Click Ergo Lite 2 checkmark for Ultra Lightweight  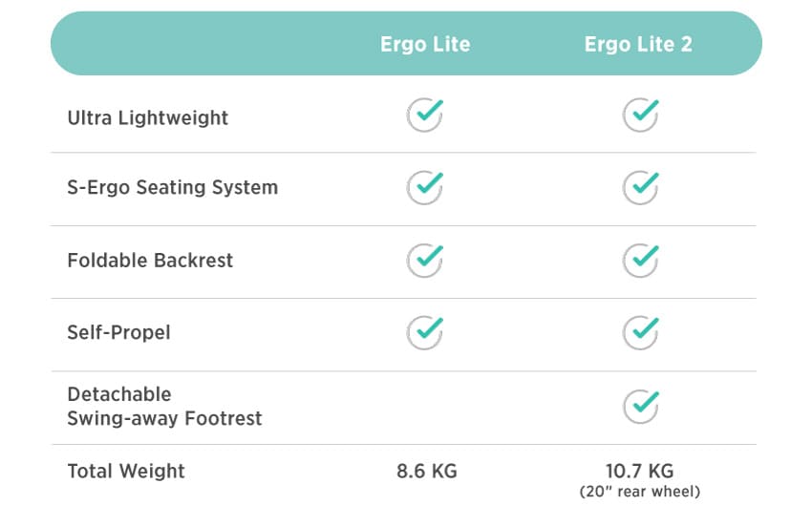click(x=641, y=115)
